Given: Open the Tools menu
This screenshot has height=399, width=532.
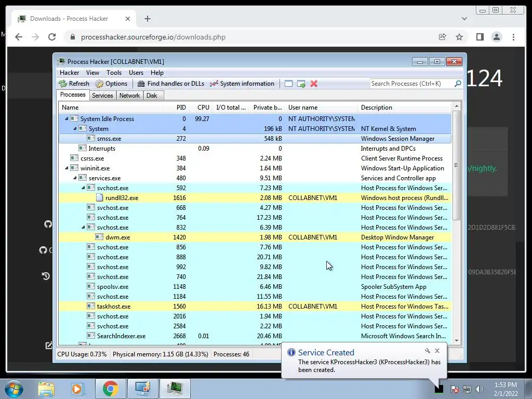Looking at the screenshot, I should tap(114, 73).
